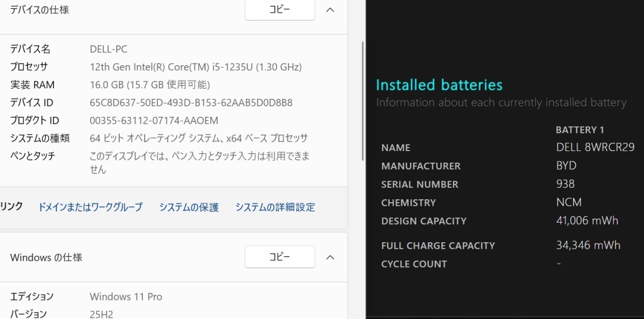Click the デバイス ID label
This screenshot has height=319, width=644.
click(31, 103)
